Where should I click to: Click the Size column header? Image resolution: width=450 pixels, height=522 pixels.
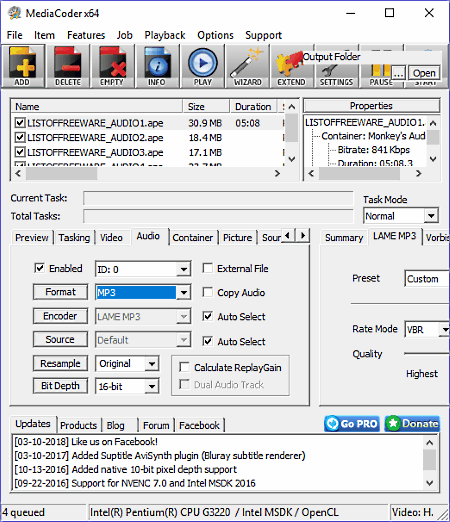(206, 107)
